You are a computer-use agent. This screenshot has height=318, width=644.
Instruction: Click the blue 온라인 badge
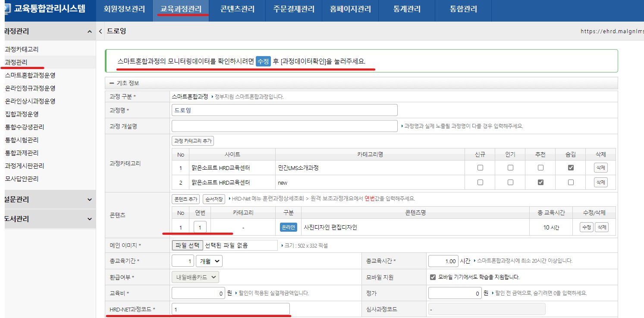pos(289,227)
